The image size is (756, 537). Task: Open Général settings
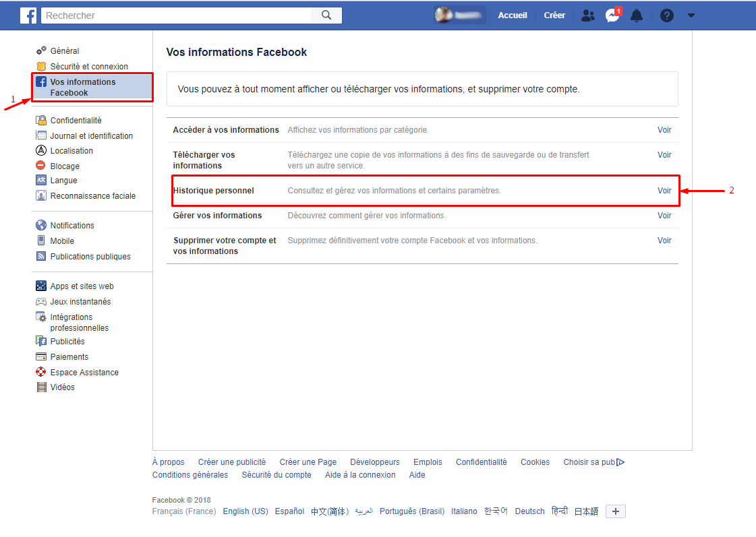(65, 51)
